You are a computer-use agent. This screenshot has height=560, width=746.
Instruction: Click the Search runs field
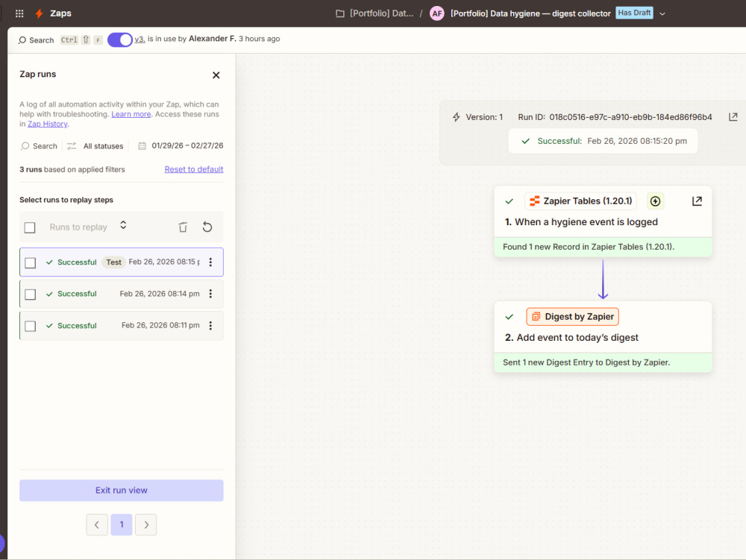pos(39,146)
